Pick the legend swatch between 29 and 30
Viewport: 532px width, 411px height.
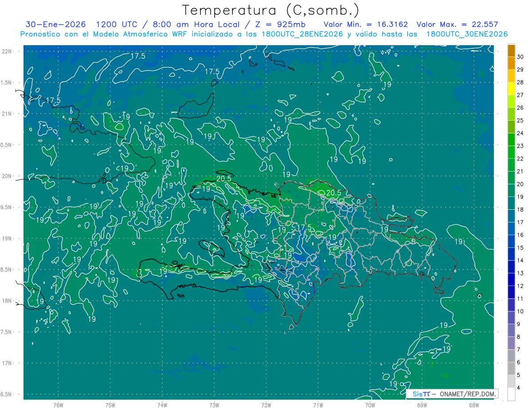[x=511, y=63]
